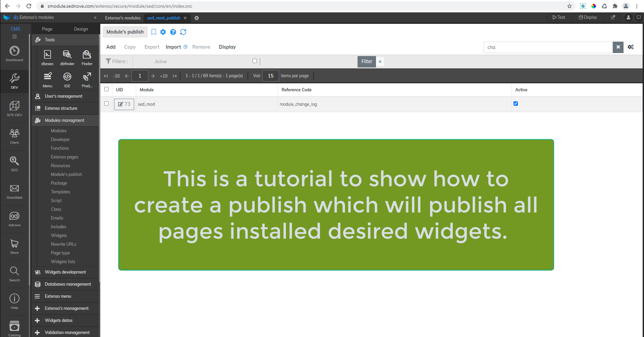Collapse the left panel with double chevron
The height and width of the screenshot is (337, 644).
pos(95,17)
